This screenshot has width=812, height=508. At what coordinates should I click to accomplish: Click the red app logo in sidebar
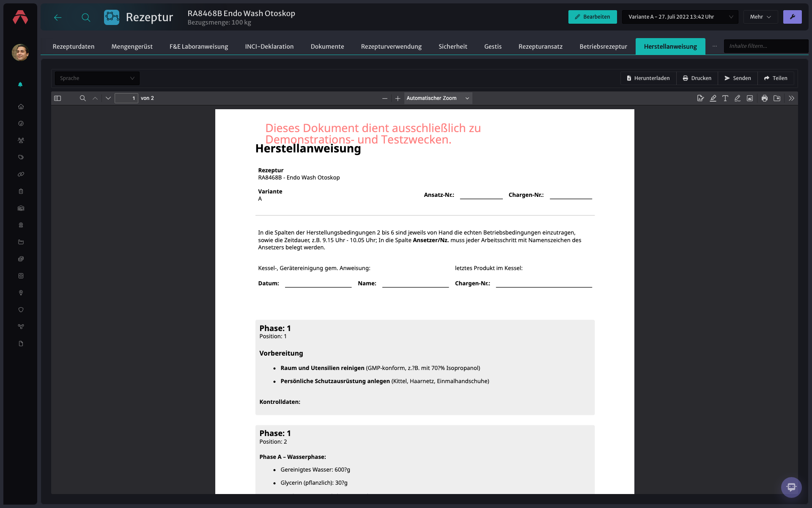pos(20,17)
